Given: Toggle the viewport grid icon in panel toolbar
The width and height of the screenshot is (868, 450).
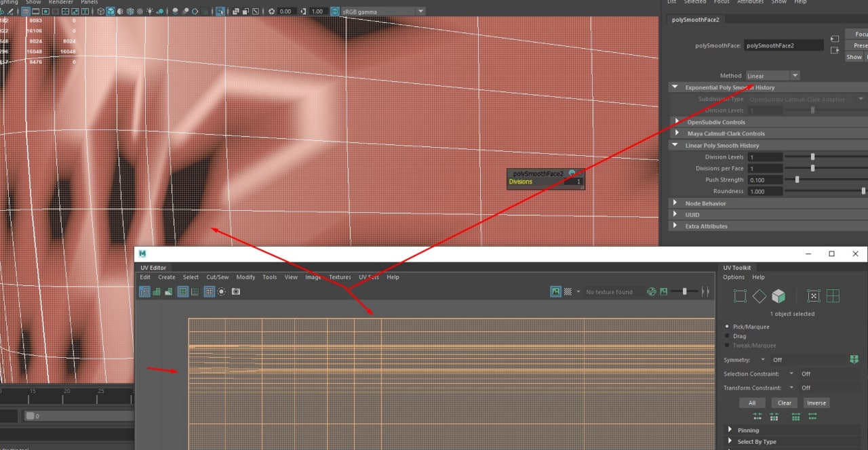Looking at the screenshot, I should [x=25, y=12].
